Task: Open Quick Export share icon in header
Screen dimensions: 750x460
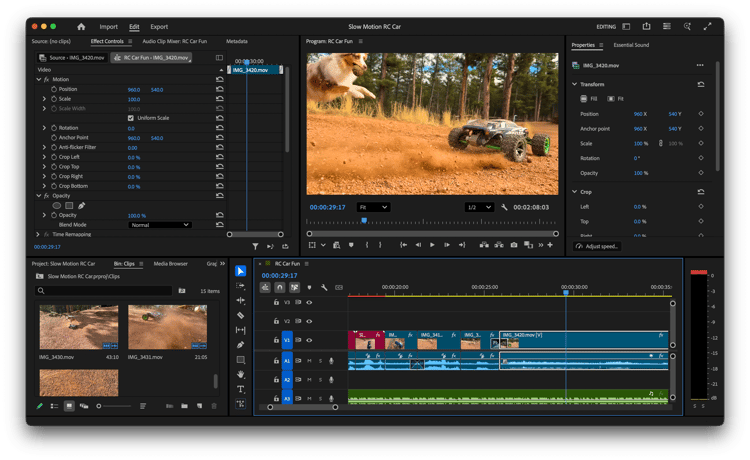Action: point(646,27)
